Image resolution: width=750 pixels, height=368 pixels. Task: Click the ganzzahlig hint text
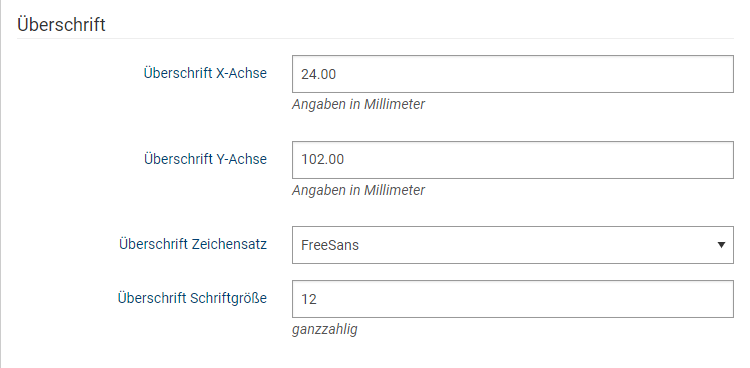point(325,329)
